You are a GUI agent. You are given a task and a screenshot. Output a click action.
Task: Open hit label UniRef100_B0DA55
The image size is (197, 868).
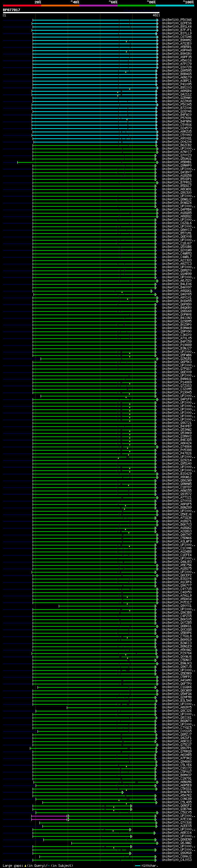click(177, 301)
